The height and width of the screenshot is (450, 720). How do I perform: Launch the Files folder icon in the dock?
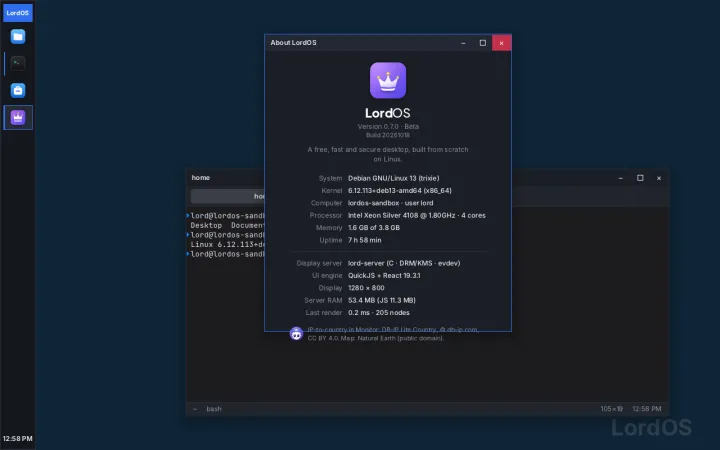[x=18, y=37]
